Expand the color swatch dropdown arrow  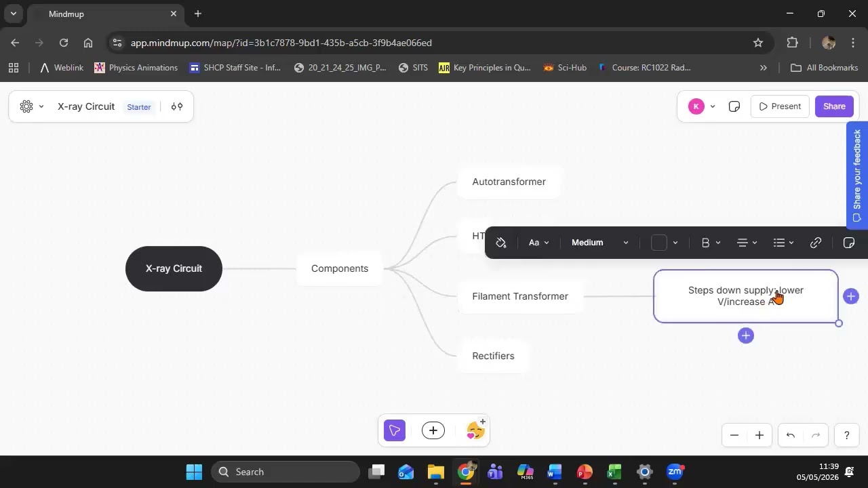tap(675, 243)
